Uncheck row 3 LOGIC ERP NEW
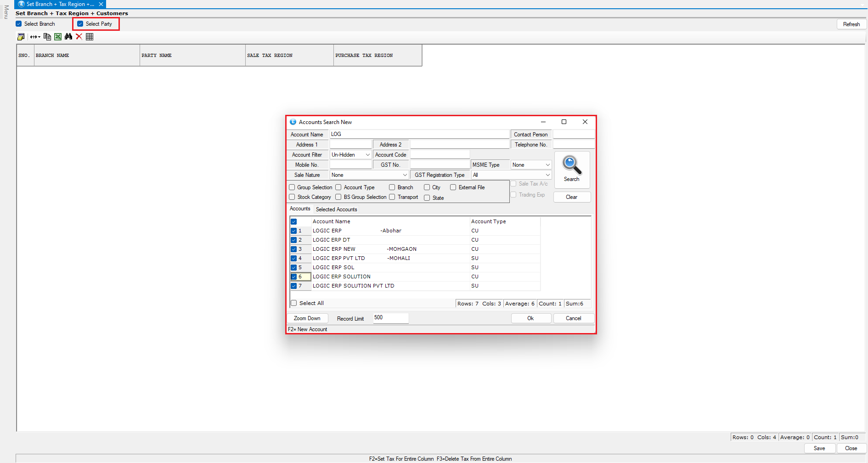Image resolution: width=868 pixels, height=463 pixels. point(294,249)
